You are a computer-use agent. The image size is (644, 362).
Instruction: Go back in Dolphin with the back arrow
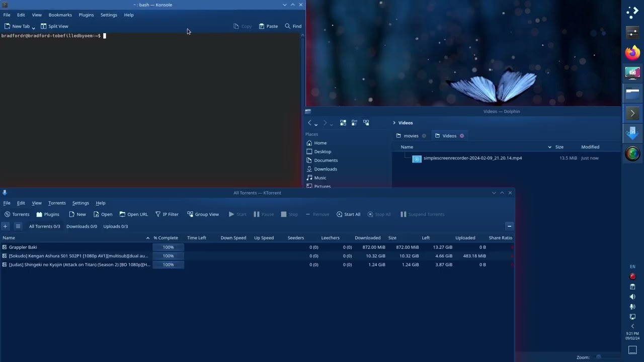[x=309, y=123]
